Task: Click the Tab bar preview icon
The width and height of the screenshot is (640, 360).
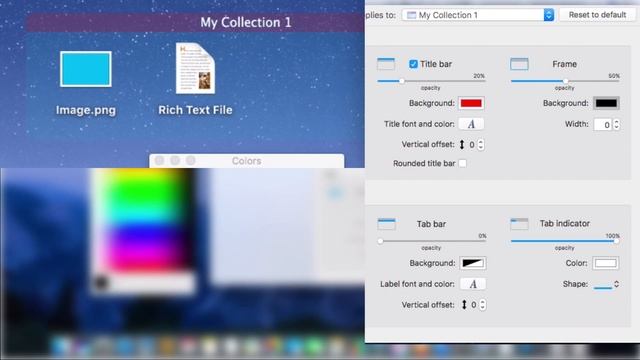Action: [386, 224]
